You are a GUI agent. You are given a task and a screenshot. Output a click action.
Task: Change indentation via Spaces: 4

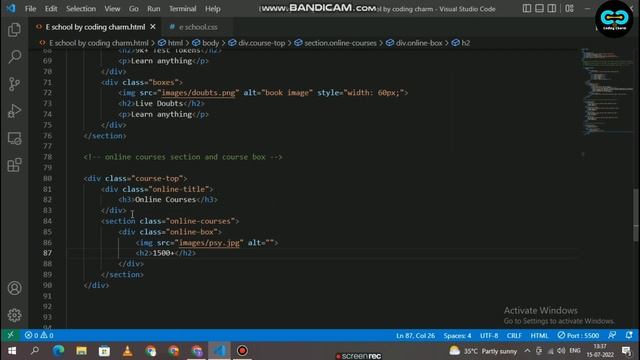click(x=457, y=336)
